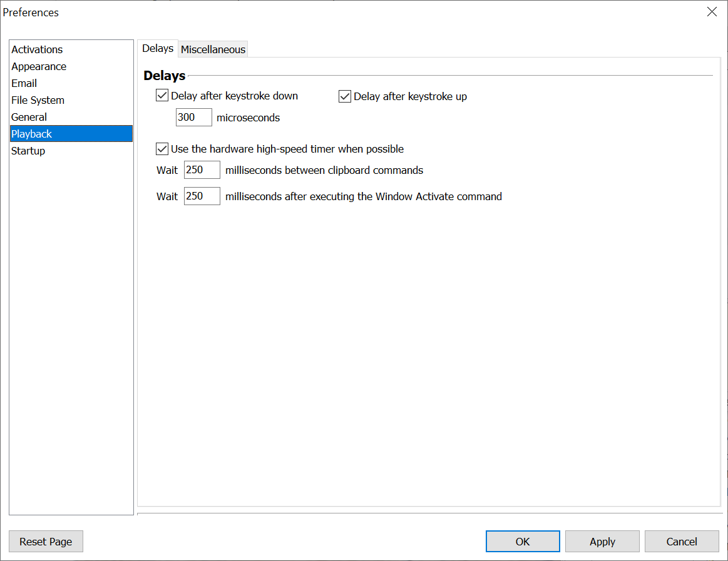Switch to Startup preferences

pyautogui.click(x=28, y=151)
